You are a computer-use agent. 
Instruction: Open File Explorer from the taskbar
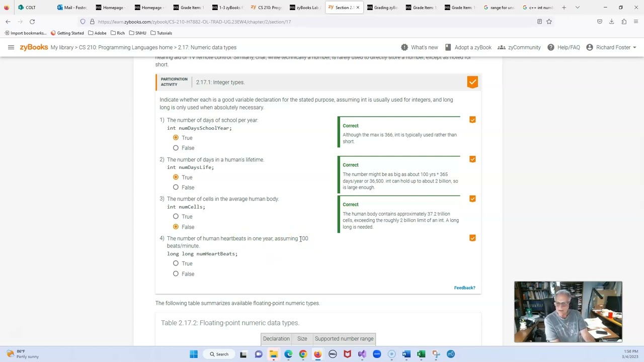pyautogui.click(x=273, y=354)
